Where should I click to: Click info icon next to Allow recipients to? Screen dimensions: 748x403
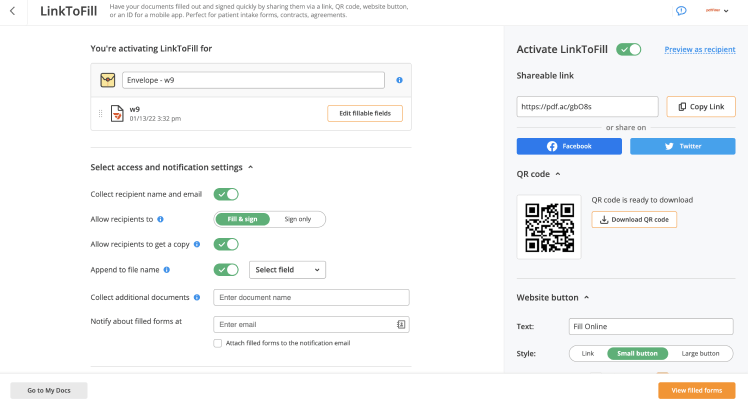[x=161, y=218]
